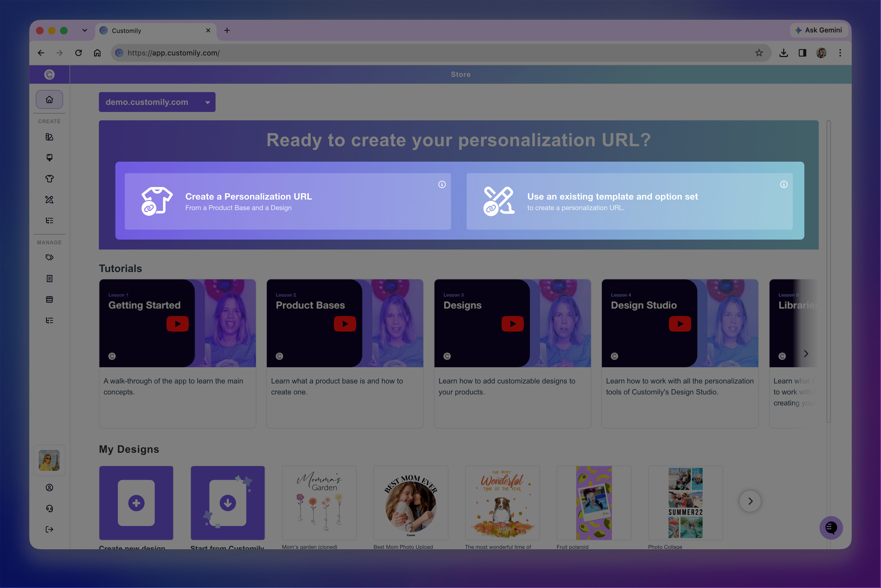Open the t-shirt icon in sidebar
Viewport: 881px width, 588px height.
click(49, 178)
